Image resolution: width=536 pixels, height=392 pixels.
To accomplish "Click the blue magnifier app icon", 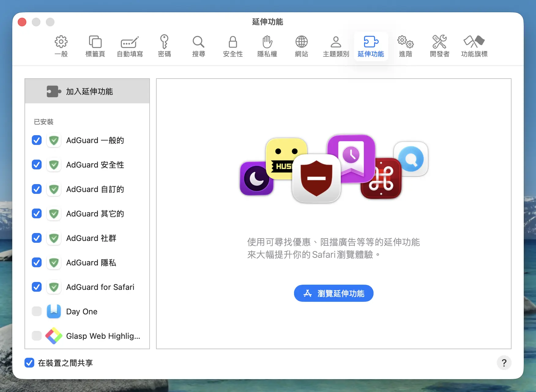I will coord(411,159).
